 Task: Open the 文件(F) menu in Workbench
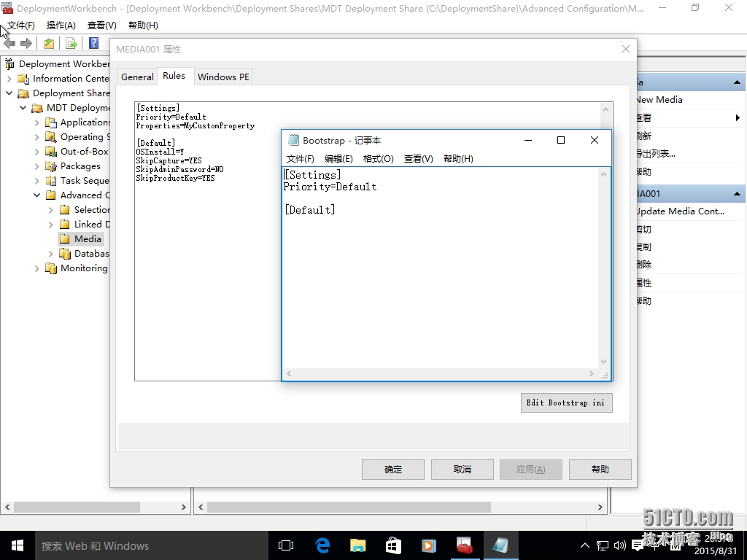(x=21, y=26)
